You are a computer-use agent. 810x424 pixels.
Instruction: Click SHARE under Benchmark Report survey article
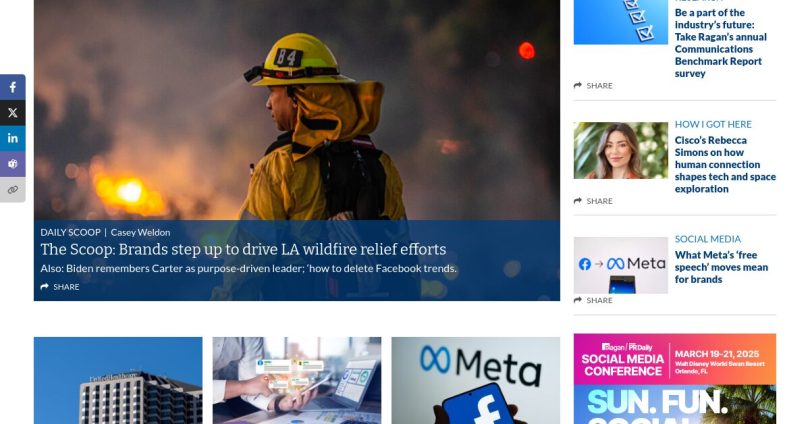click(593, 86)
